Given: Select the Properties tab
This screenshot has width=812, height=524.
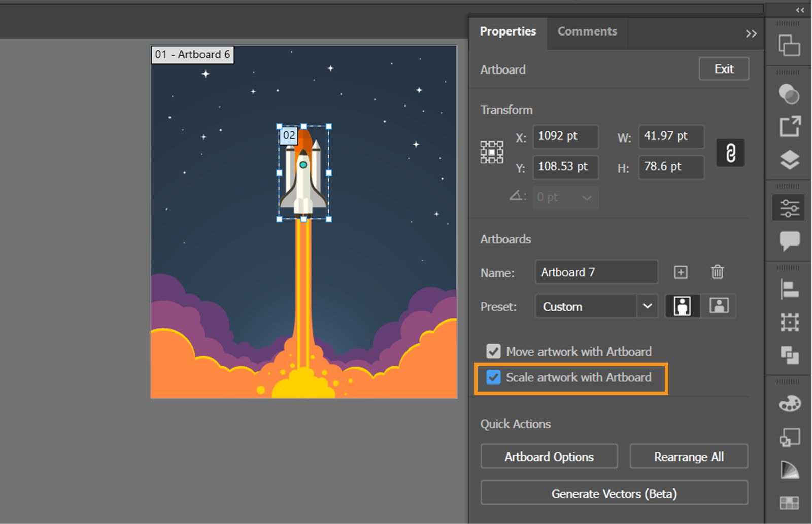Looking at the screenshot, I should pyautogui.click(x=508, y=31).
